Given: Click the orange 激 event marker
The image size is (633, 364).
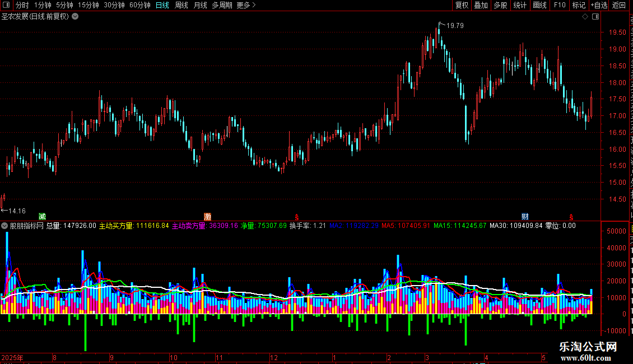Looking at the screenshot, I should (x=207, y=217).
